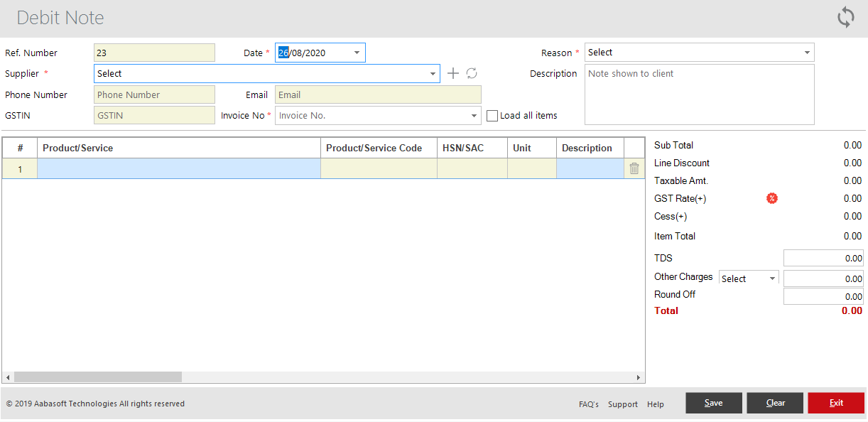Click the TDS amount field
The height and width of the screenshot is (422, 868).
pyautogui.click(x=823, y=258)
